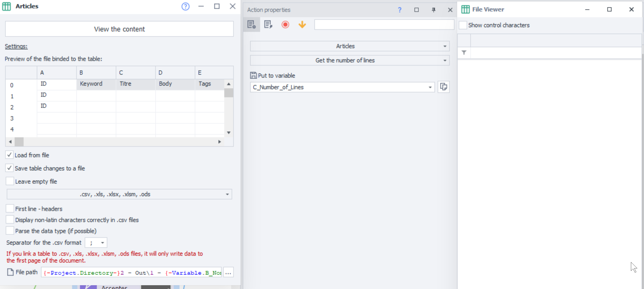
Task: Click copy variable icon beside C_Number_of_Lines
Action: tap(443, 87)
